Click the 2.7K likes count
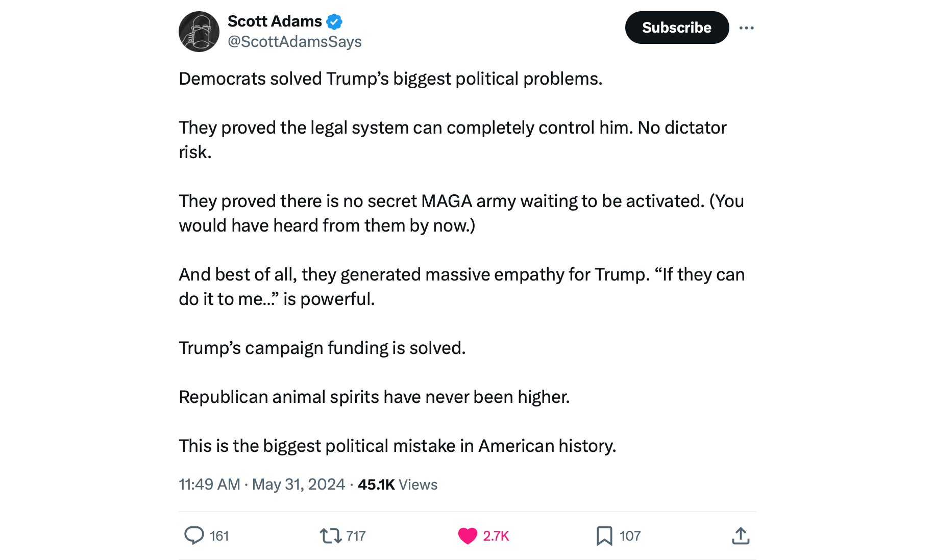The height and width of the screenshot is (560, 933). tap(496, 536)
